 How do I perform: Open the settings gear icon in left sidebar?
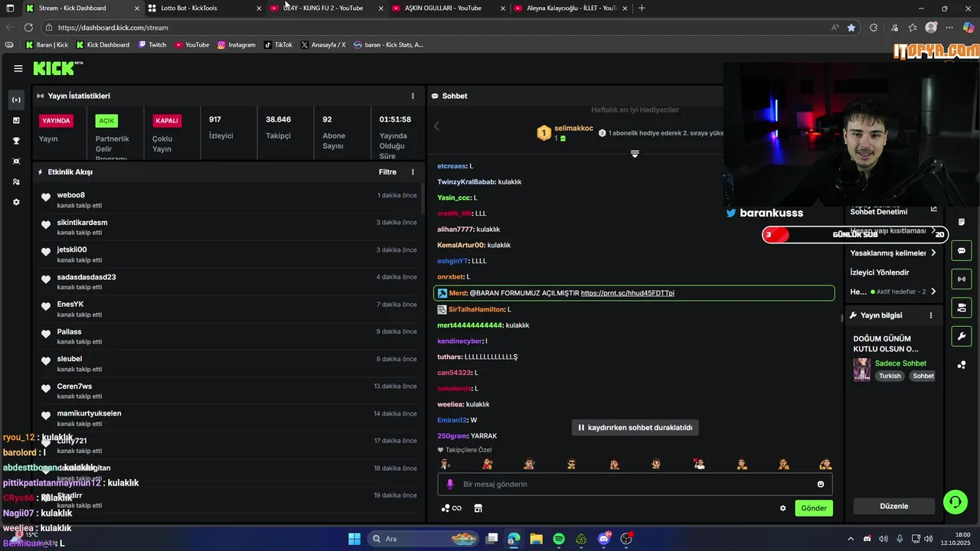click(x=16, y=202)
